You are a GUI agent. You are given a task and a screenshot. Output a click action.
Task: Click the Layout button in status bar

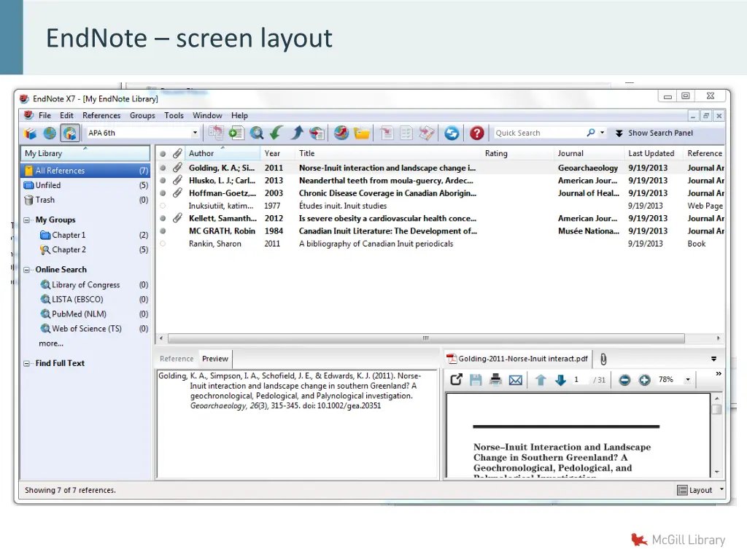700,490
